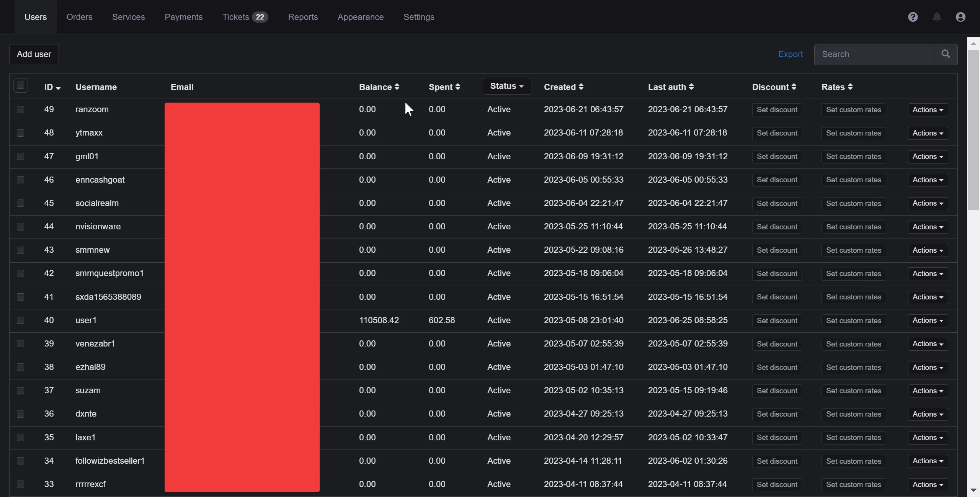Toggle the select-all users checkbox
The image size is (980, 497).
(21, 85)
